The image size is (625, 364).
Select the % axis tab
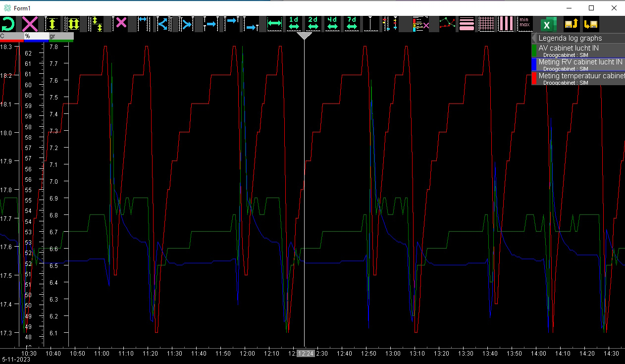(36, 36)
